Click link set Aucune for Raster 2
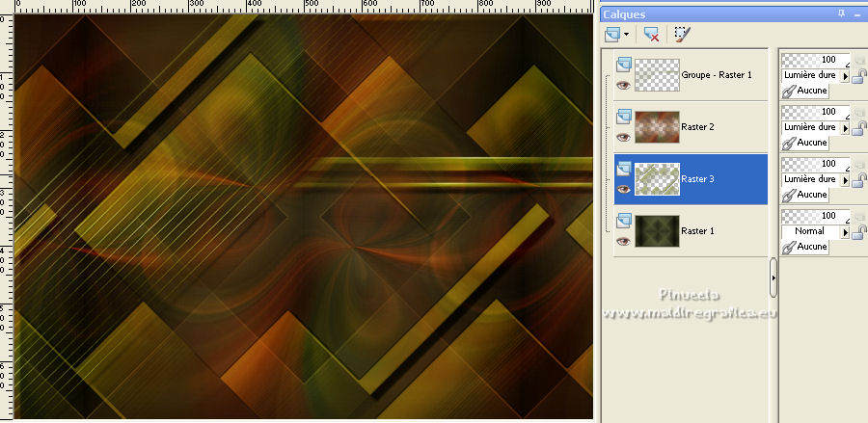 805,143
